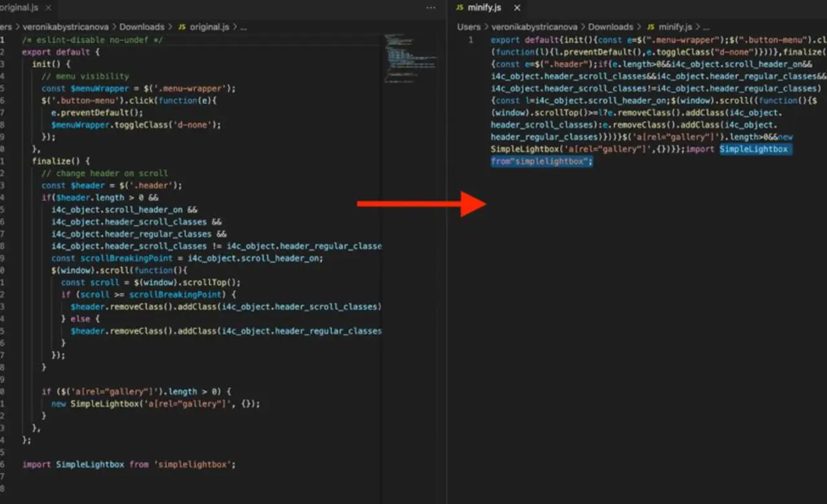
Task: Expand the trailing ellipsis breadcrumb after original.js
Action: coord(244,27)
